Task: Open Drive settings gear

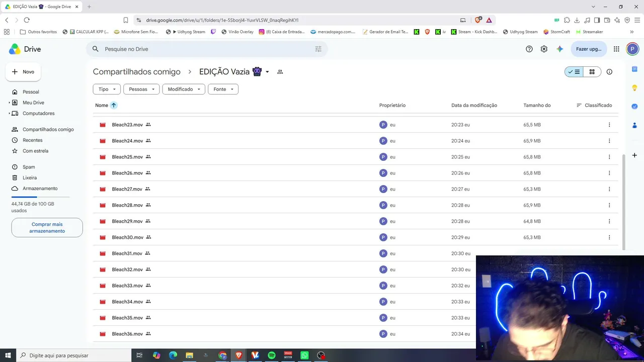Action: click(x=544, y=49)
